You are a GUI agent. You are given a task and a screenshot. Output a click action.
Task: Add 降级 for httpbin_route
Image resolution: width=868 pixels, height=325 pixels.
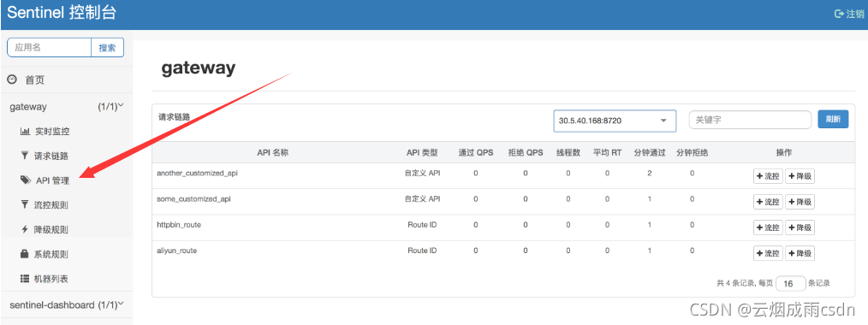point(800,227)
